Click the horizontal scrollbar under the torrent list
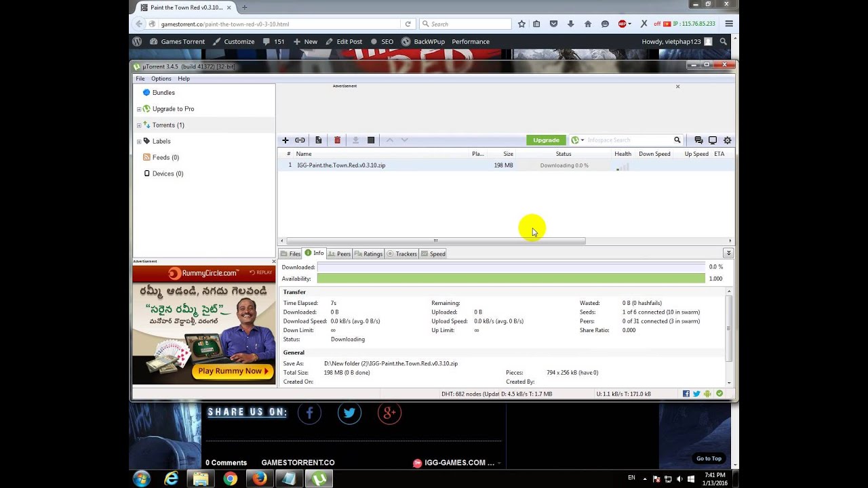The image size is (868, 488). point(436,241)
